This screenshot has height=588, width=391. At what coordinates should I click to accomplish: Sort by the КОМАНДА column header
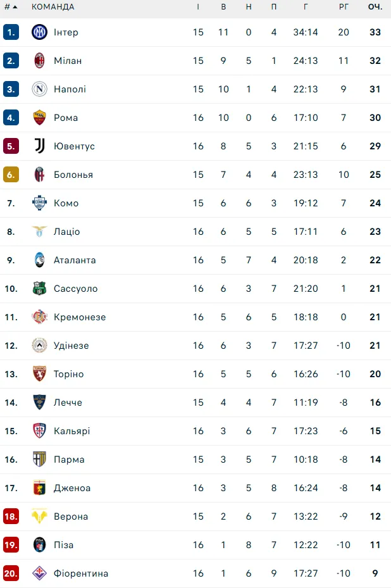[53, 7]
